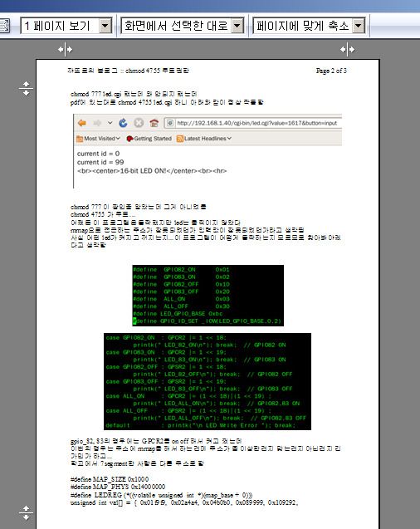
Task: Expand the '화면에서 선택한 대로' print selection dropdown
Action: click(x=183, y=26)
